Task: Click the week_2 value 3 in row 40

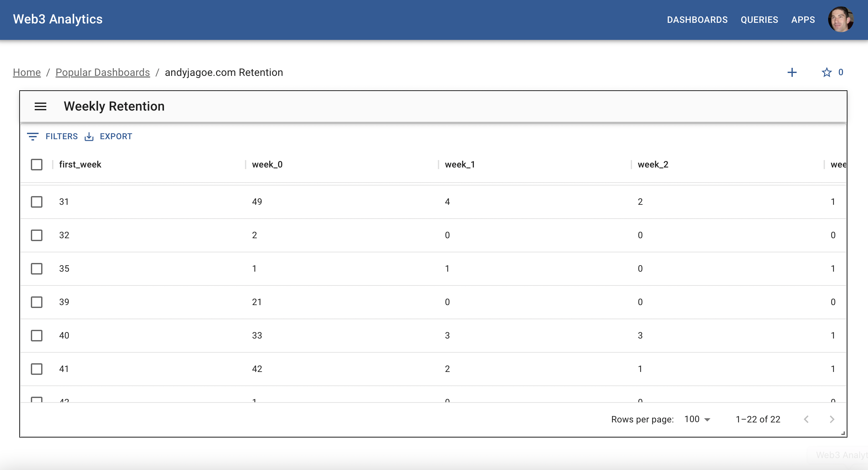Action: click(640, 335)
